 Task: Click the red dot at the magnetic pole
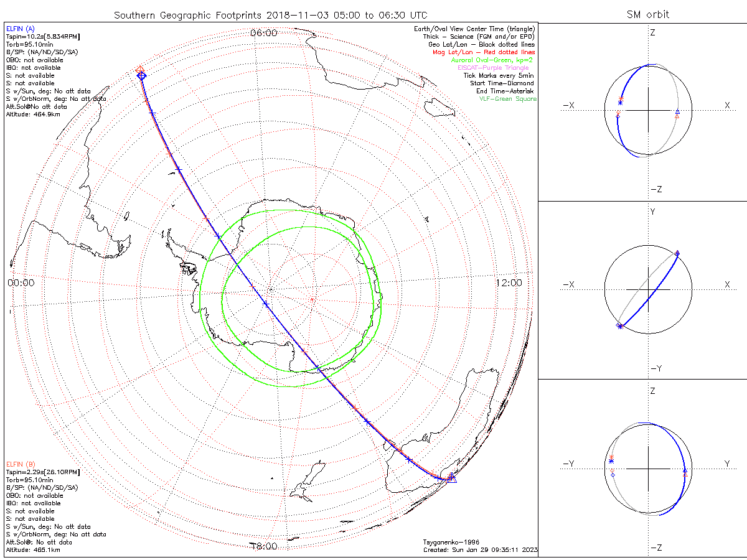[312, 300]
